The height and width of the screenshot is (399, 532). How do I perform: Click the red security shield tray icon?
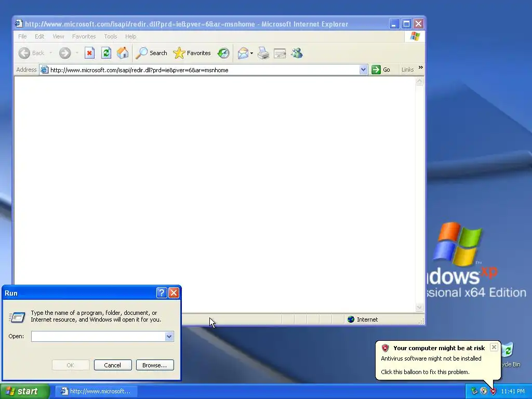pos(494,391)
